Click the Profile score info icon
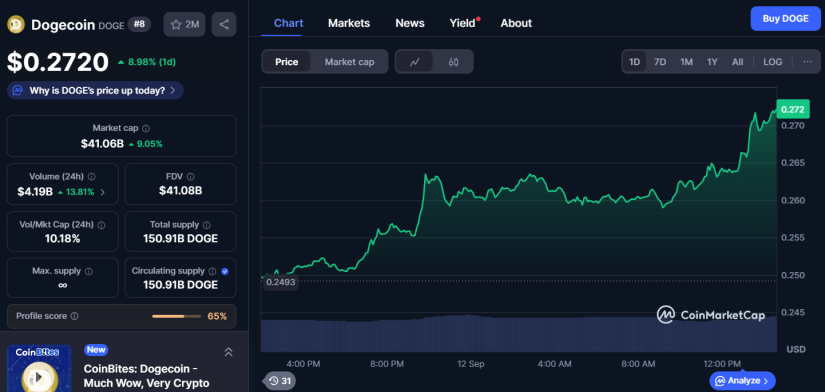Viewport: 825px width, 392px height. pos(74,316)
